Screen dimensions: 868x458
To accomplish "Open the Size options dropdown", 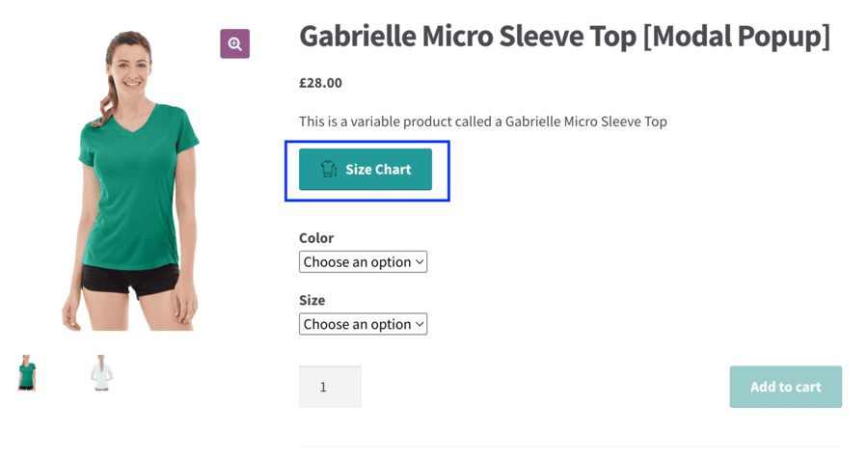I will (364, 324).
